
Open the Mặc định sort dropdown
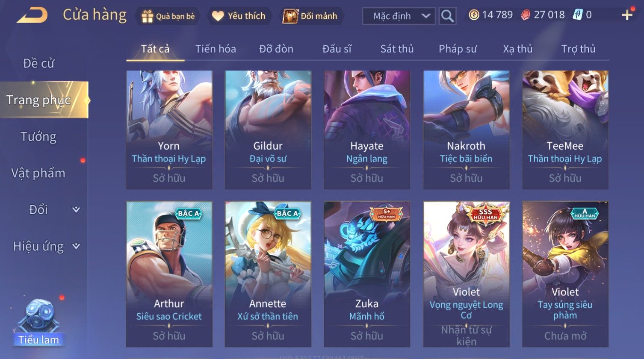(399, 16)
